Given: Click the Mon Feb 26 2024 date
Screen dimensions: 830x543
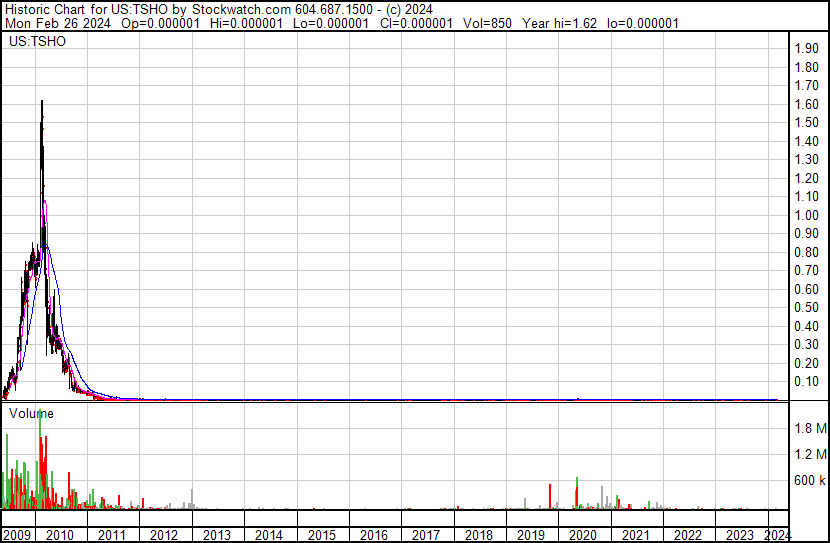Looking at the screenshot, I should [58, 23].
